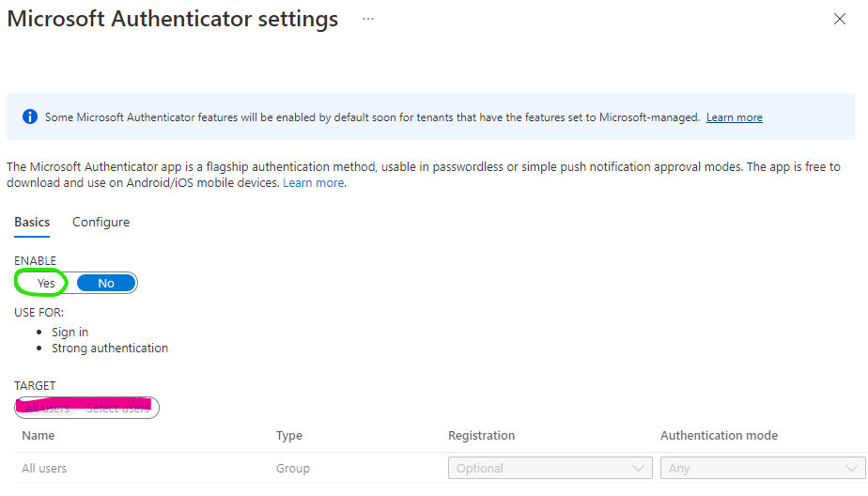Image resolution: width=868 pixels, height=496 pixels.
Task: Set the Enable toggle to No
Action: coord(106,283)
